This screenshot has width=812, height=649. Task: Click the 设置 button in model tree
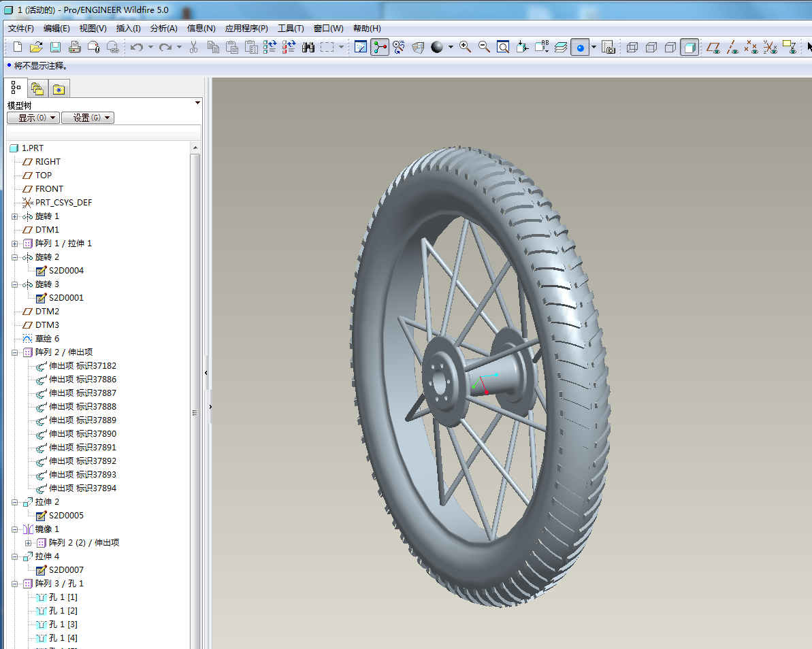point(87,118)
